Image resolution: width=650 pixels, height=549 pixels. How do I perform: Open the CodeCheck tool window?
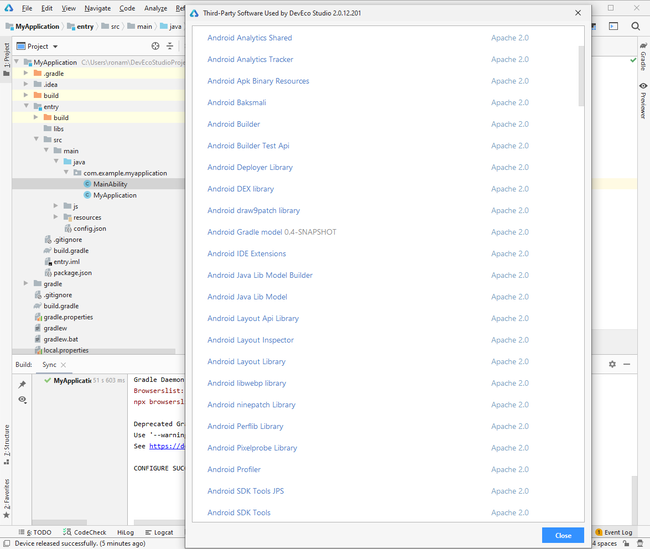point(85,532)
